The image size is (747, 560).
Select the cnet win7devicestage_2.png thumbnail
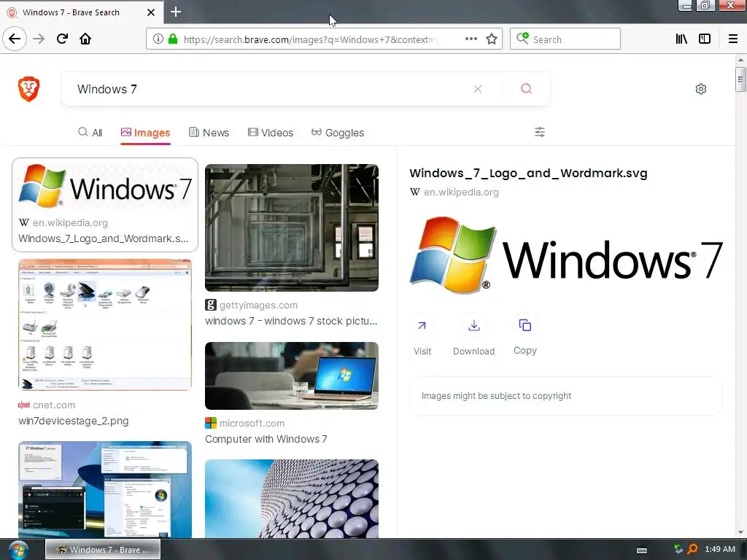coord(105,324)
